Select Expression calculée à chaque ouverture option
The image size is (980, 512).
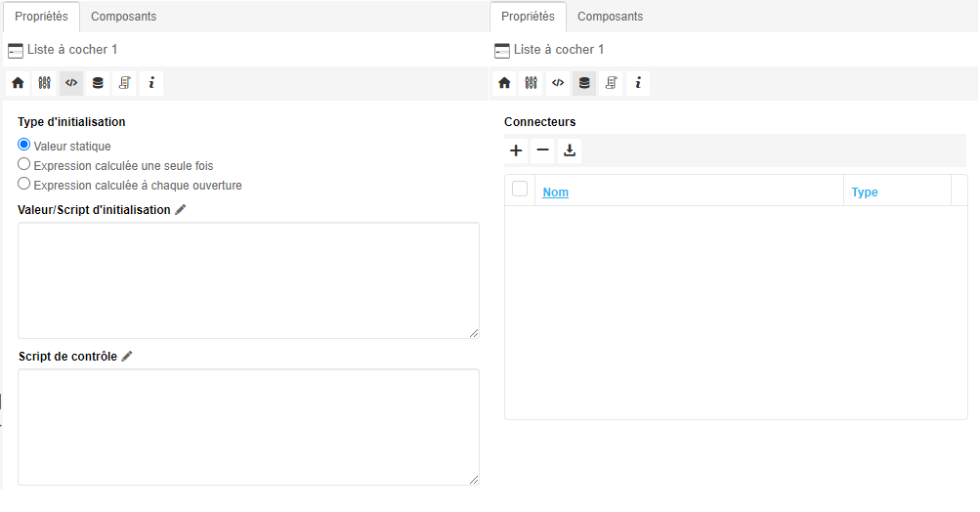pyautogui.click(x=24, y=184)
